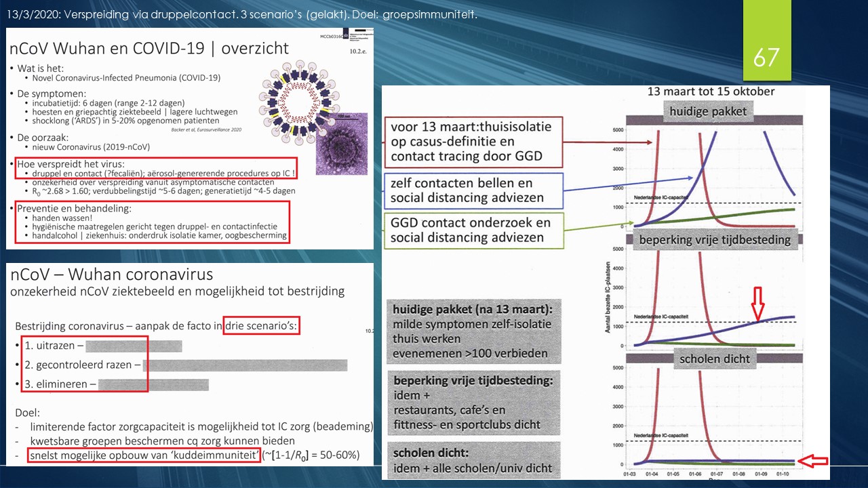868x488 pixels.
Task: Click "snelst mogelijke opbouw van 'kuddeimmuniteit'"
Action: tap(144, 455)
